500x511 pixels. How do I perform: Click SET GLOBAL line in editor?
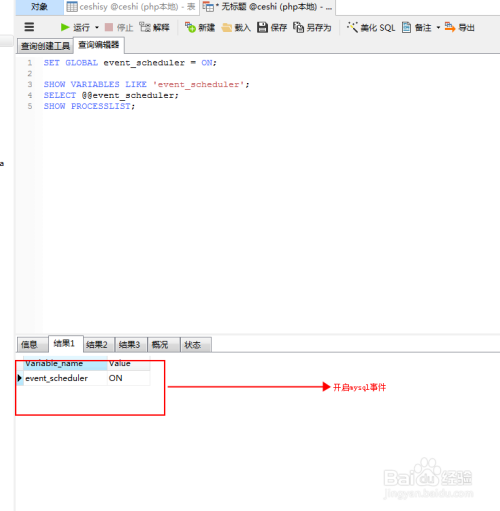pyautogui.click(x=130, y=63)
